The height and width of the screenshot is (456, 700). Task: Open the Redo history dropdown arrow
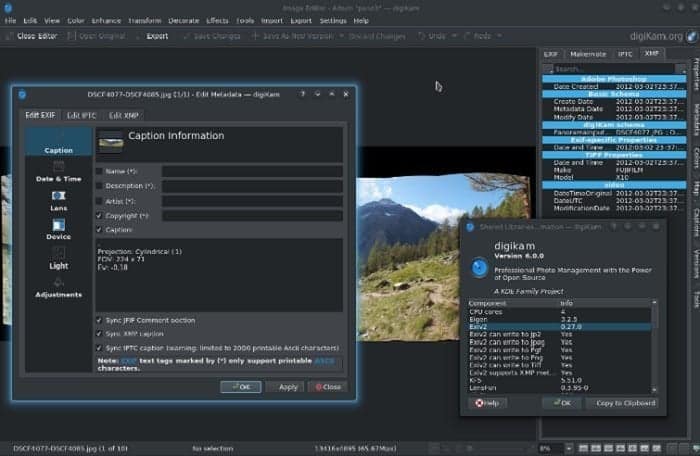coord(499,36)
